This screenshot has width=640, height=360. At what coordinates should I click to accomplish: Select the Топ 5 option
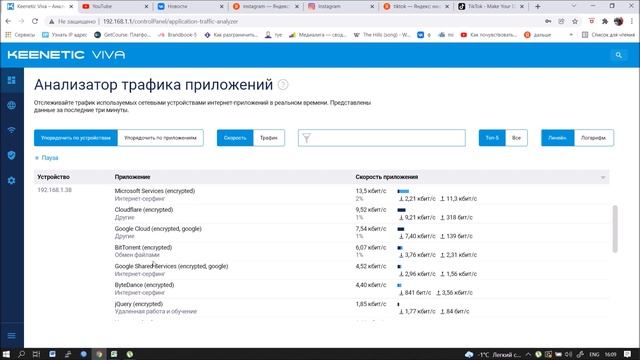pos(492,138)
